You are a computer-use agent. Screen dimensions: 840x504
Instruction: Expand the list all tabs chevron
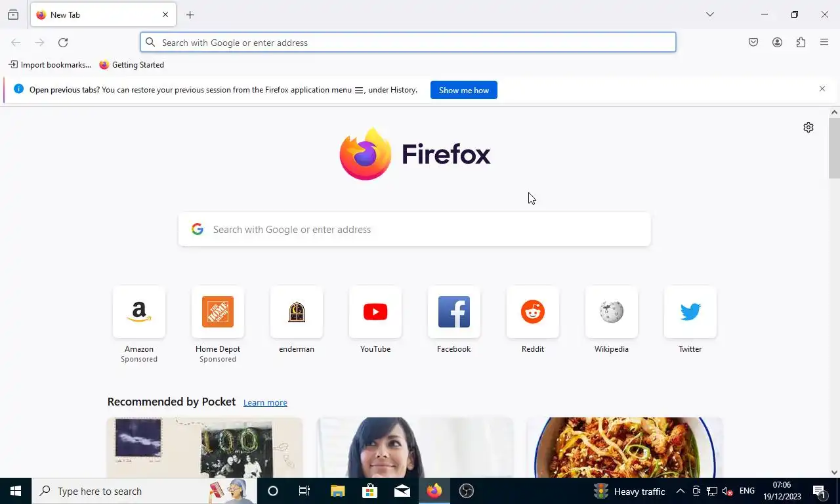coord(709,14)
